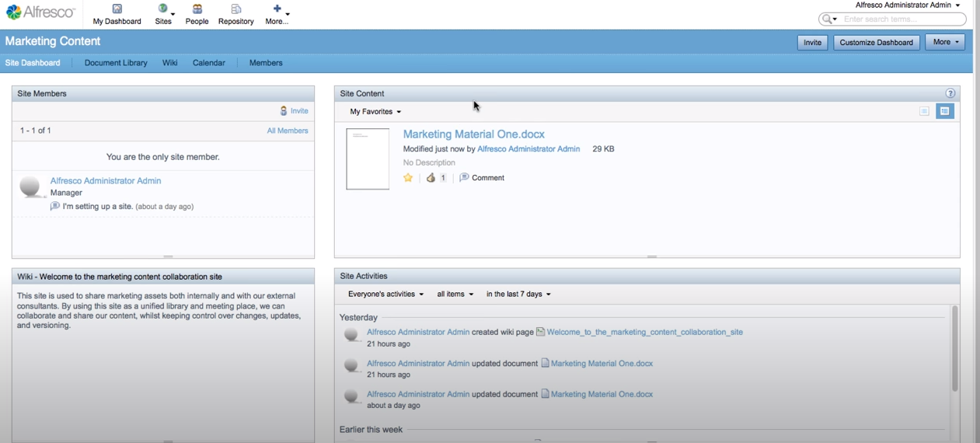Click the Site Members dashlet resize handle
This screenshot has width=980, height=443.
click(x=168, y=256)
